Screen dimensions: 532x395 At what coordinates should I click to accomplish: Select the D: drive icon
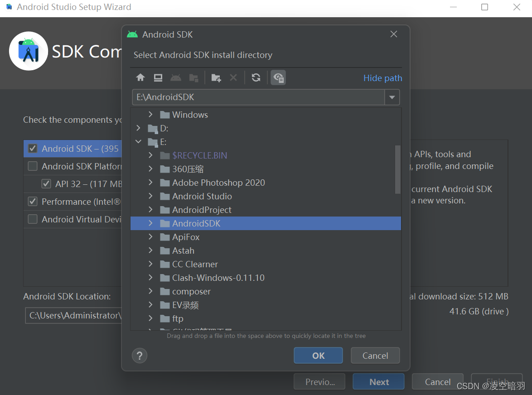153,129
